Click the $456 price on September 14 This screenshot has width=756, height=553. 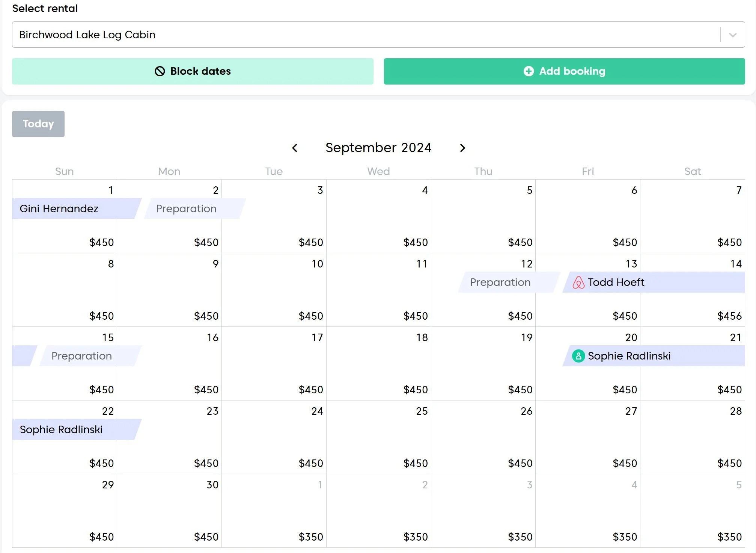729,316
